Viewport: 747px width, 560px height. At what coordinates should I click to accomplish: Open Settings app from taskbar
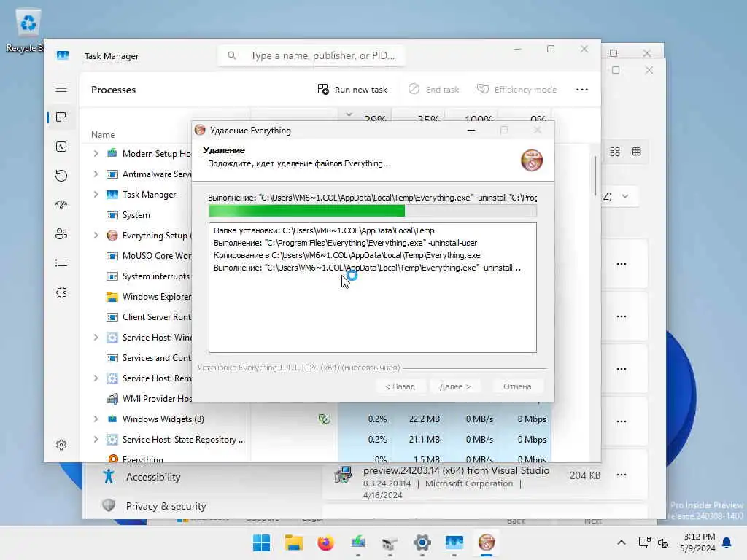pyautogui.click(x=422, y=542)
